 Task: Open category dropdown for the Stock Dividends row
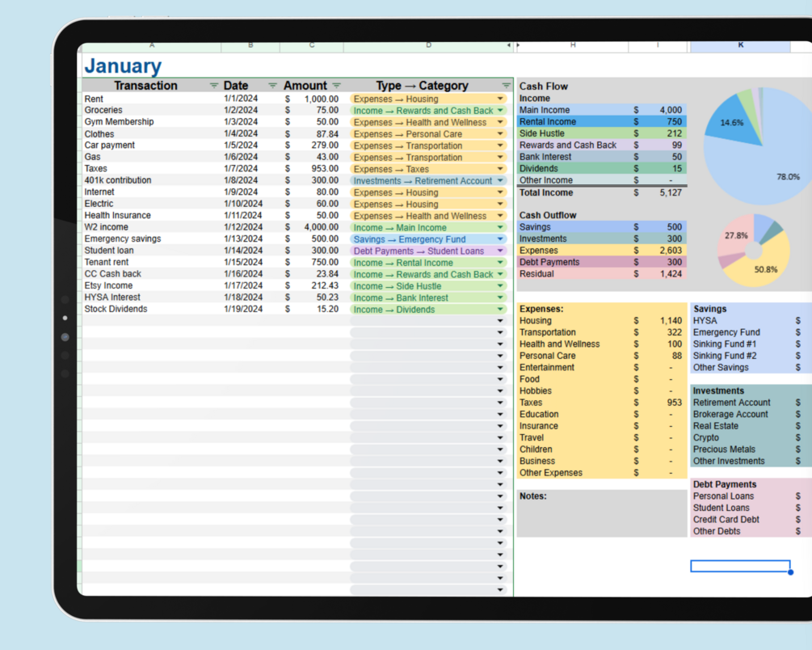[500, 310]
